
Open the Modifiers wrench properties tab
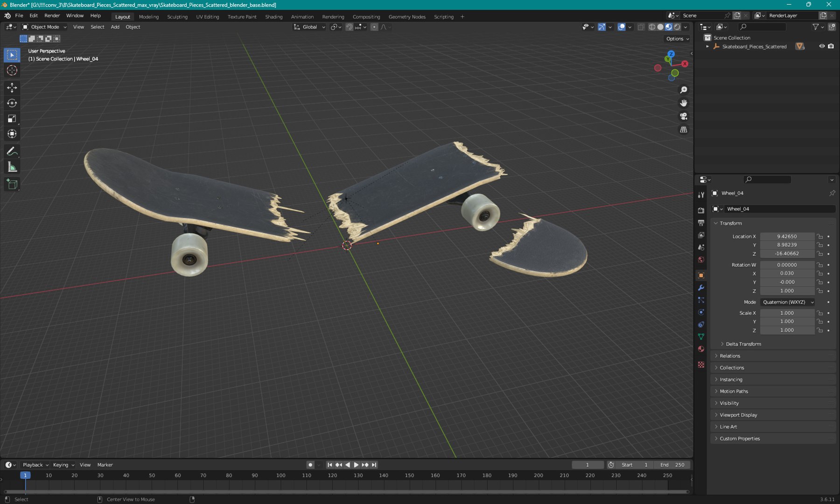click(x=701, y=288)
